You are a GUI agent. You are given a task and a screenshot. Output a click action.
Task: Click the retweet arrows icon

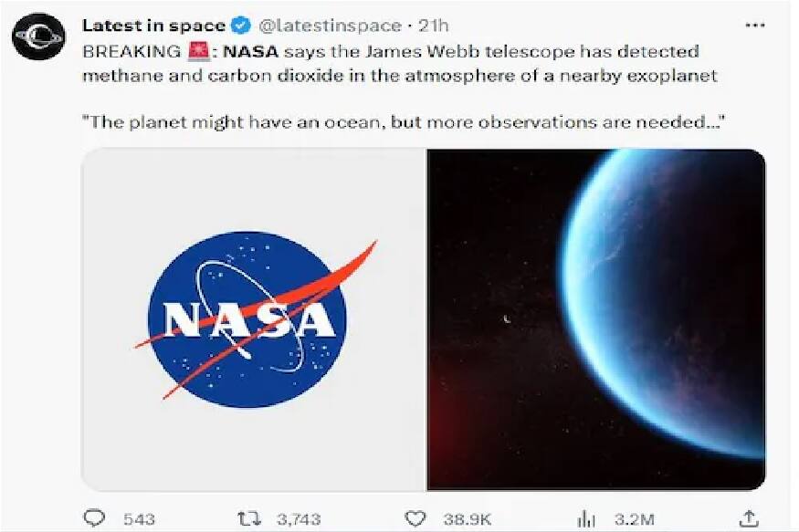(247, 517)
